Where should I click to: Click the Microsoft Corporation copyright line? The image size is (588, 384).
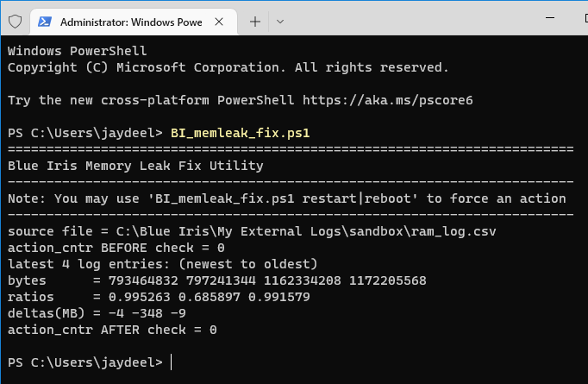[228, 67]
